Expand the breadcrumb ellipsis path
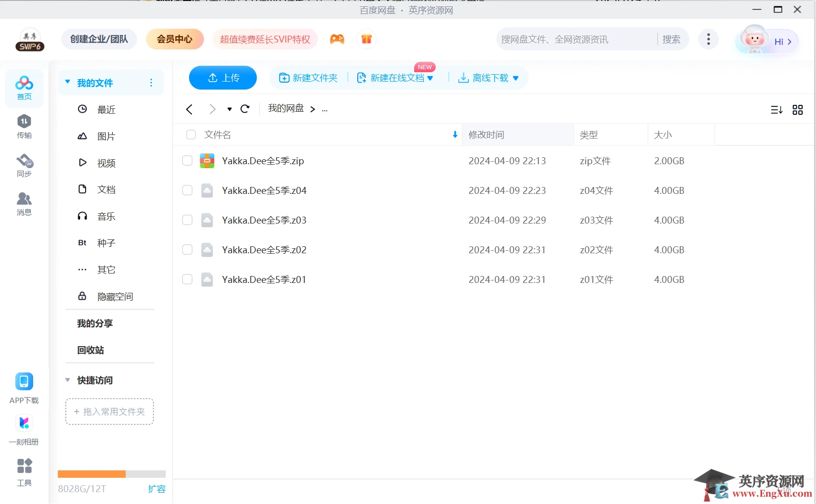816x504 pixels. coord(325,109)
